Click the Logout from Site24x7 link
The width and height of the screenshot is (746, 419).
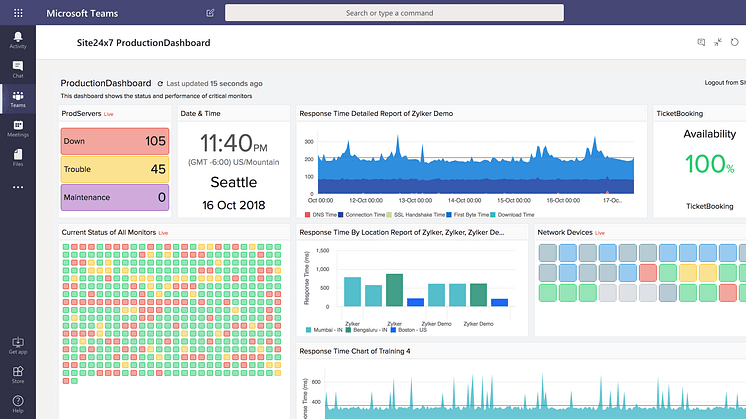724,83
